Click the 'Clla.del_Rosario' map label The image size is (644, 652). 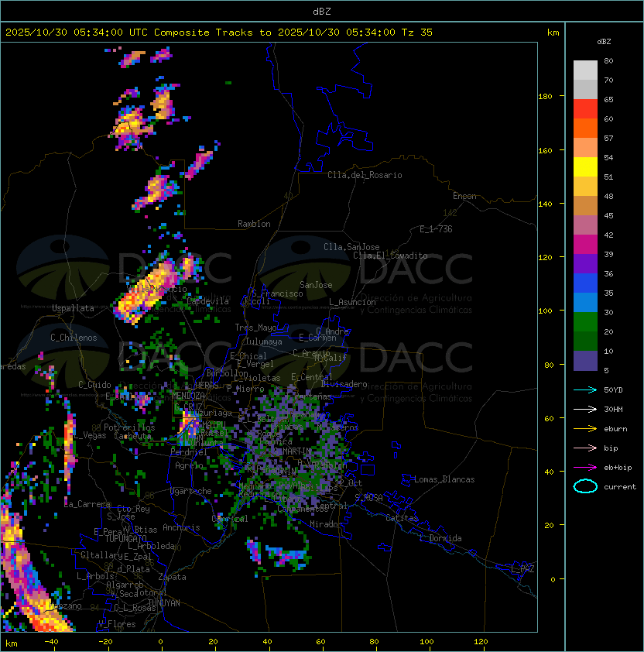coord(365,175)
